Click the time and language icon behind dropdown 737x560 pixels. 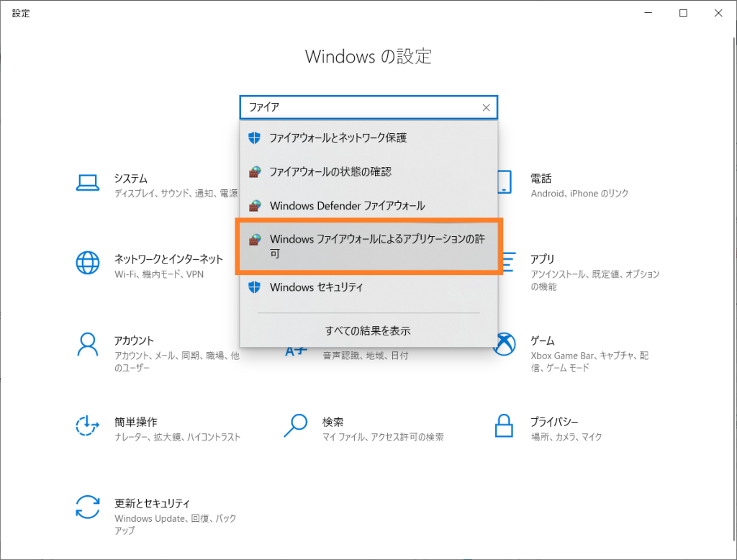pyautogui.click(x=296, y=351)
